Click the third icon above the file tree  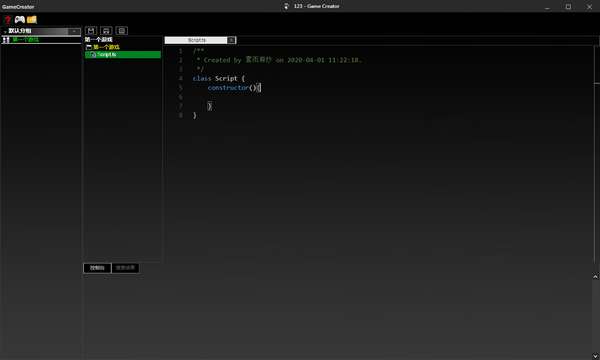tap(122, 31)
